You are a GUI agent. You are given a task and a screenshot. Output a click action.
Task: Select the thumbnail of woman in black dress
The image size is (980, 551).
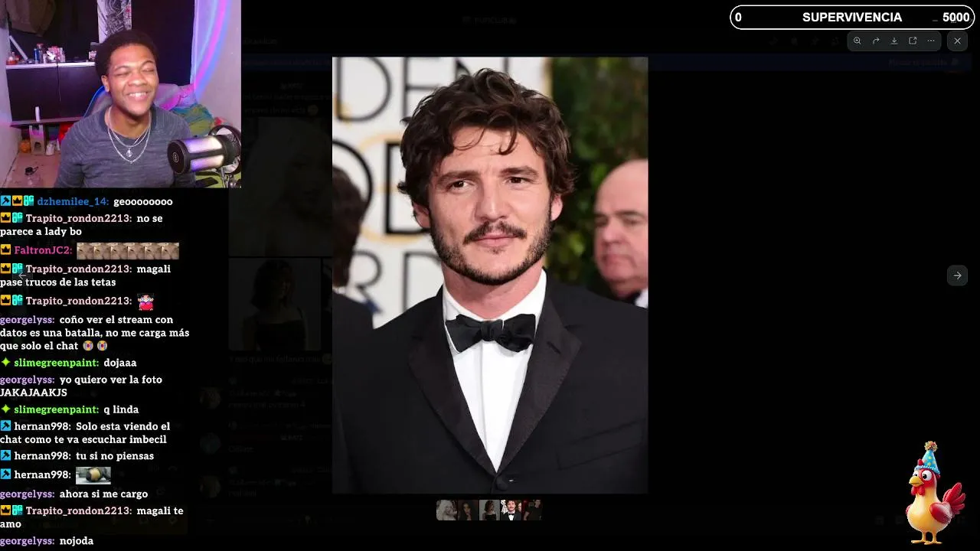pos(489,510)
